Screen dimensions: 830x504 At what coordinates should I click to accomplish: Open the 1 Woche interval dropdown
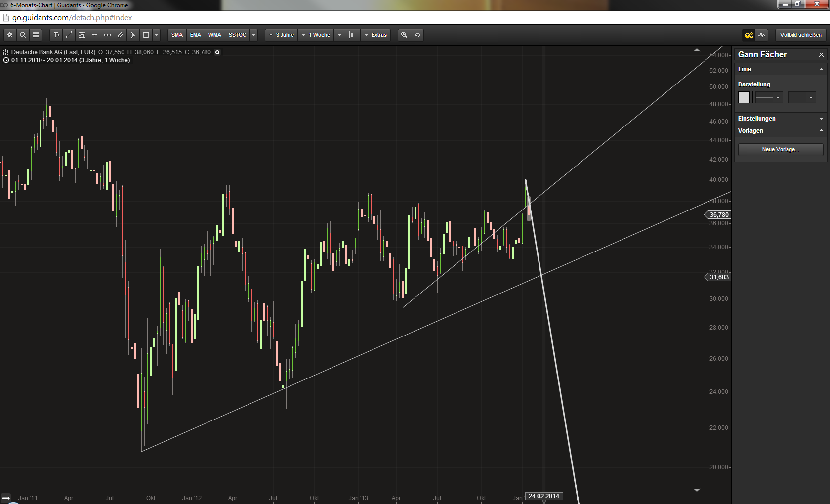(x=316, y=35)
